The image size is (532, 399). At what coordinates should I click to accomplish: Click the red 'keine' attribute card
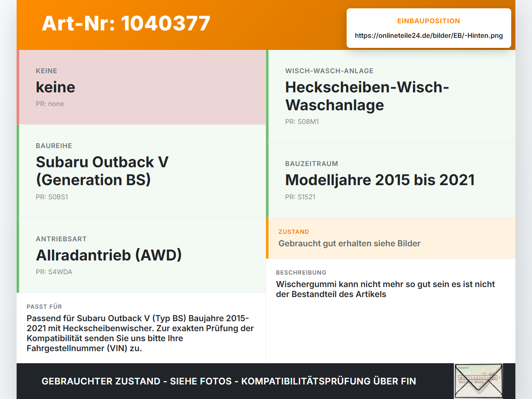click(141, 87)
